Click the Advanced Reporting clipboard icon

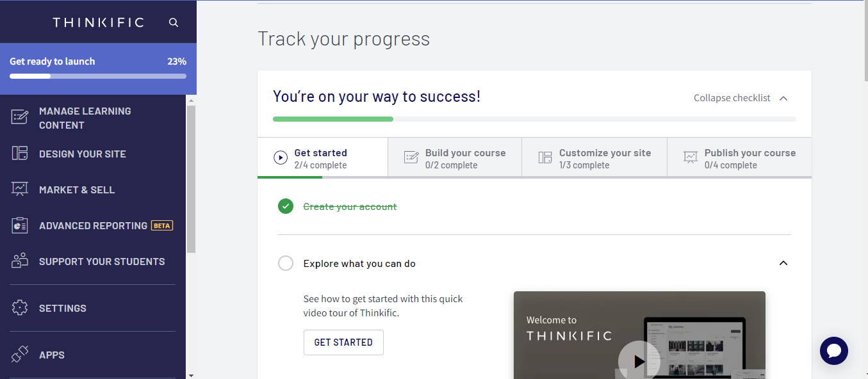(x=20, y=225)
